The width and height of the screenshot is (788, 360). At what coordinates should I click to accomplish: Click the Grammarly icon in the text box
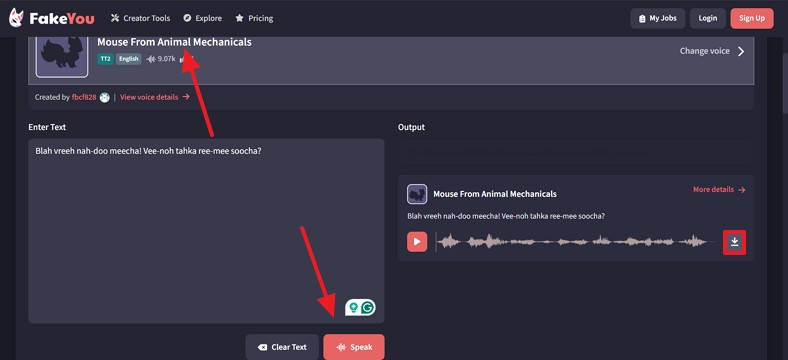point(368,307)
